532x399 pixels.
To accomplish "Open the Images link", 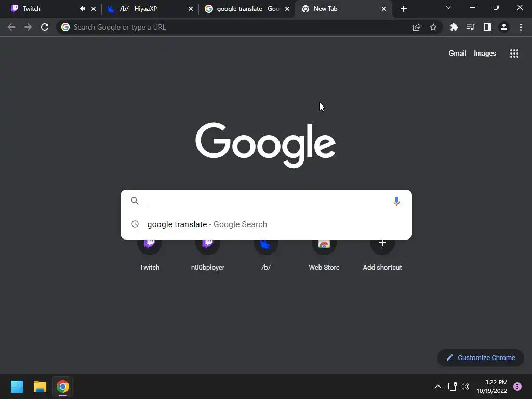I will 485,54.
